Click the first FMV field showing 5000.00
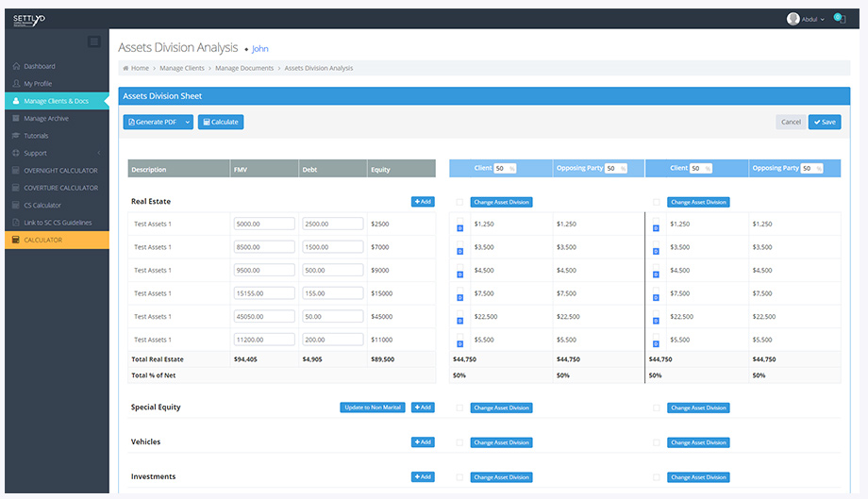This screenshot has height=499, width=868. tap(263, 225)
